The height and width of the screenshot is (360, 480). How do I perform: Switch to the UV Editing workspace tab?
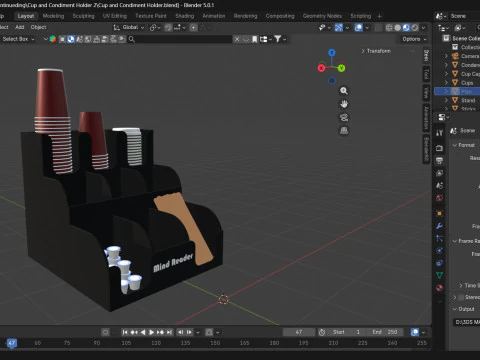click(x=115, y=16)
